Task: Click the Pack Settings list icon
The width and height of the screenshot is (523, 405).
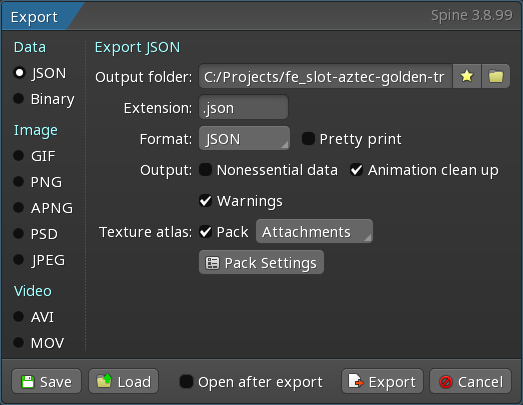Action: point(212,263)
